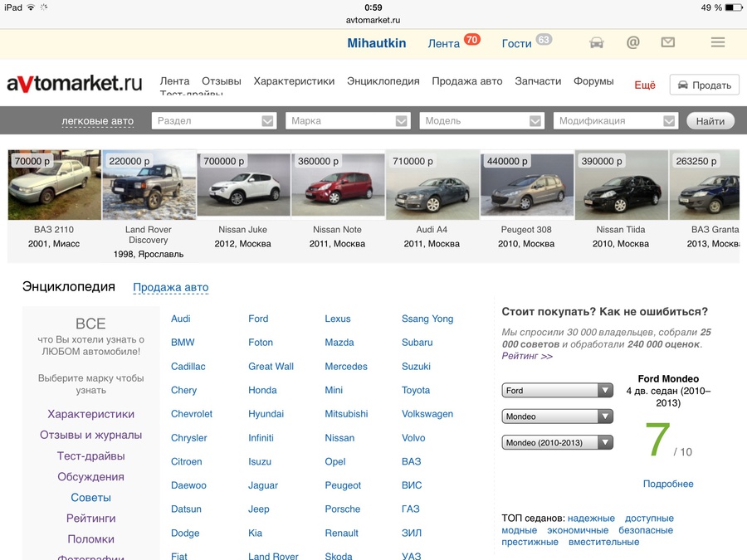Open the Mihautkin profile link
This screenshot has width=747, height=560.
376,43
